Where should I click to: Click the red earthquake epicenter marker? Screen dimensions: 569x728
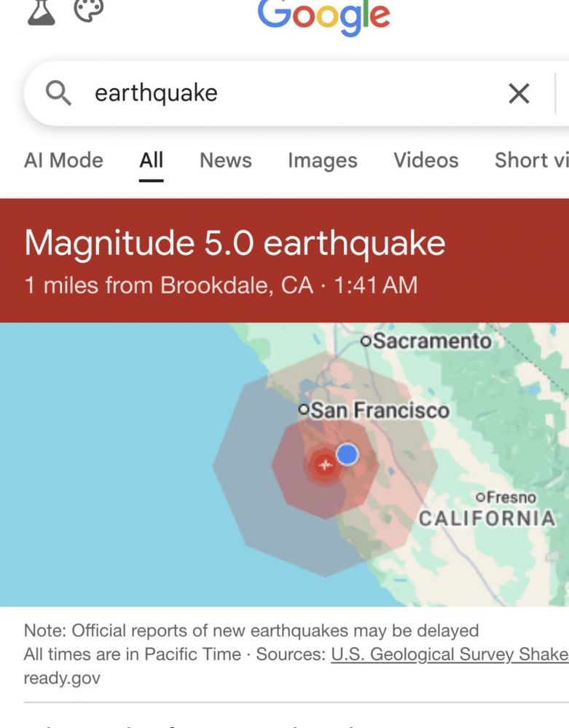pos(324,464)
